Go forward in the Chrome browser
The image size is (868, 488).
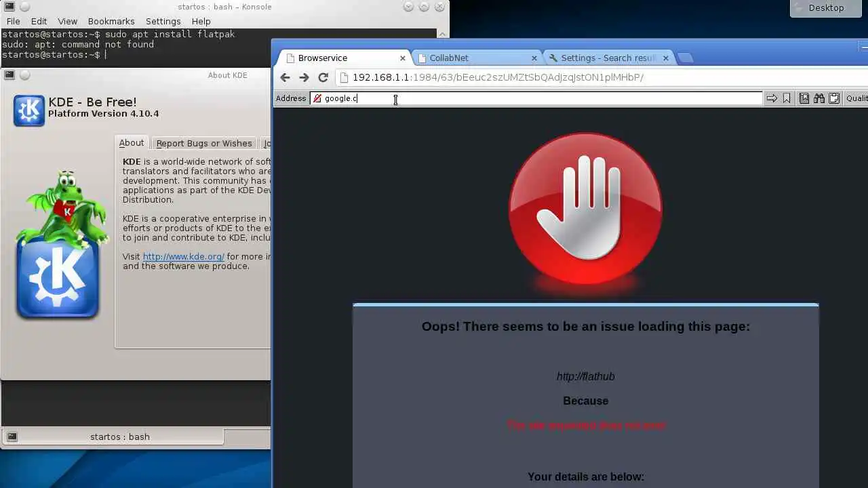click(x=304, y=77)
